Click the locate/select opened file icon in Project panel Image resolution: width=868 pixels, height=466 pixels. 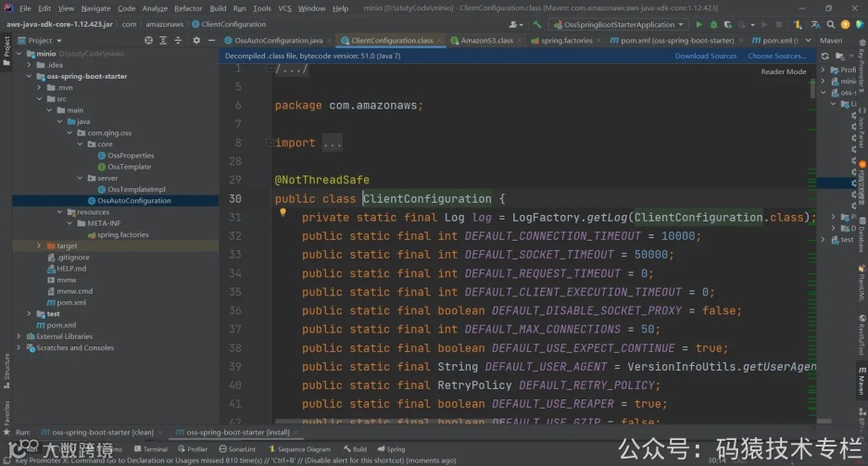tap(148, 41)
